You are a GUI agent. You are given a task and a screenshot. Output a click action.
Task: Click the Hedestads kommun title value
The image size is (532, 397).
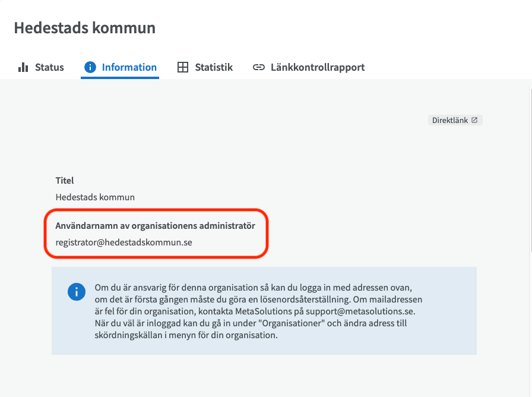click(x=95, y=197)
